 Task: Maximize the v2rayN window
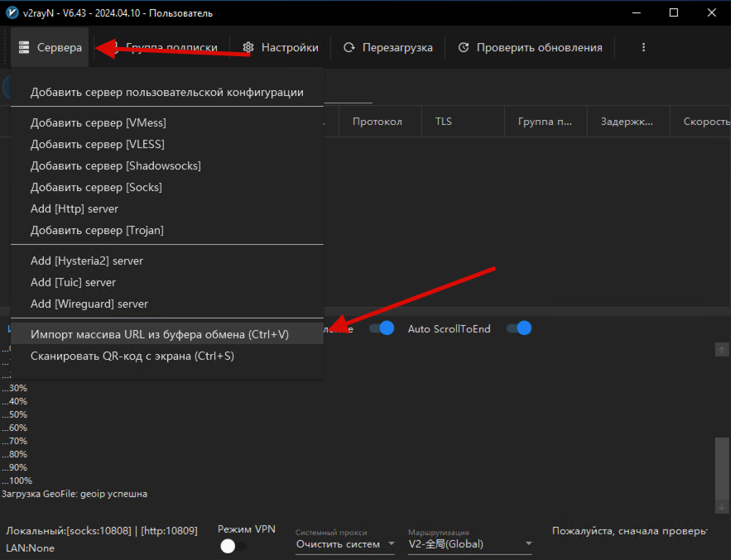click(674, 13)
